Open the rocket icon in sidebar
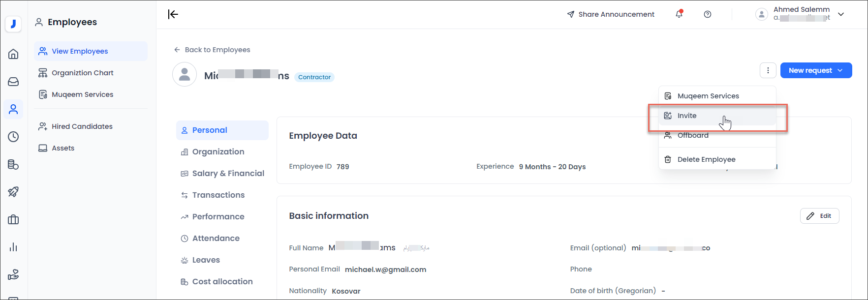 coord(13,192)
